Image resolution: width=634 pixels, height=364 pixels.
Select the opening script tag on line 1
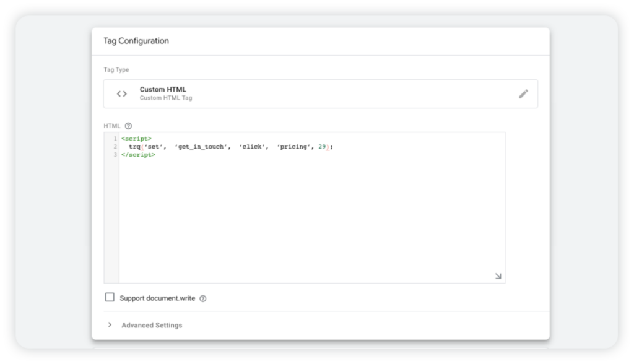[137, 138]
